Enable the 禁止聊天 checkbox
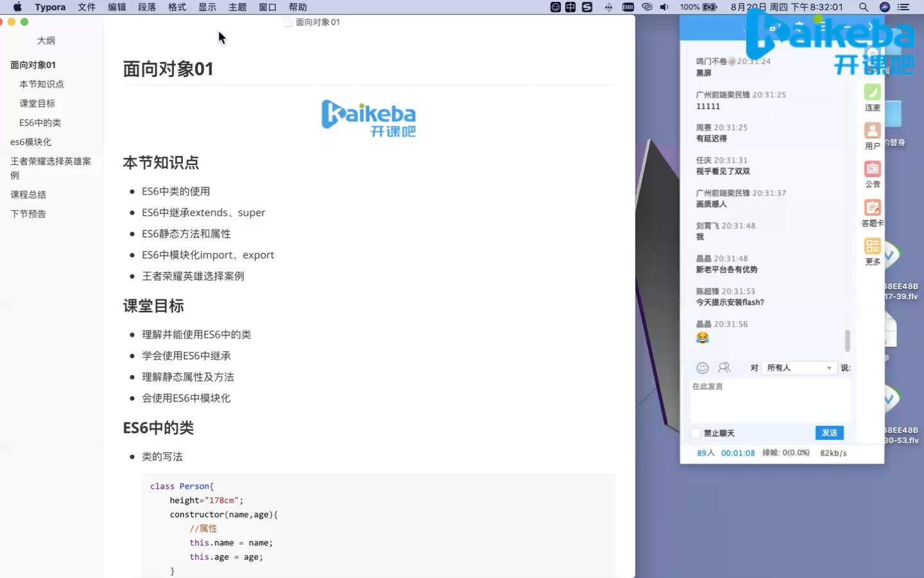924x578 pixels. [696, 433]
